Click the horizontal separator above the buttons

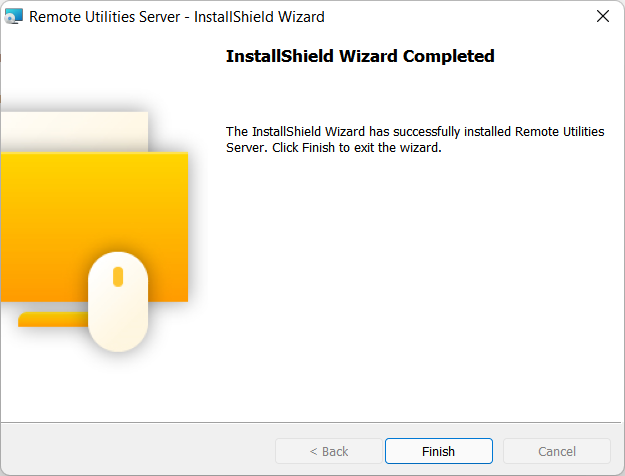(312, 422)
